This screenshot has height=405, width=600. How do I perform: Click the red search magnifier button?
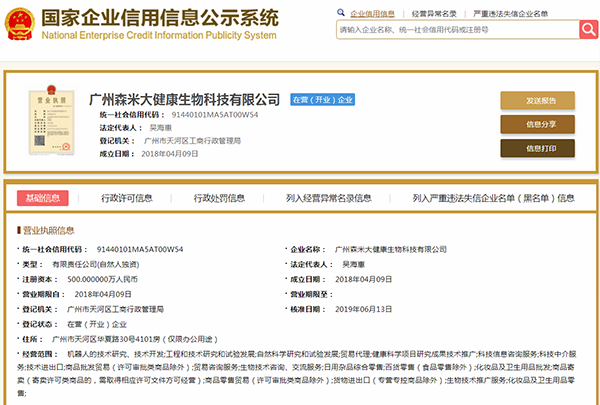click(589, 29)
